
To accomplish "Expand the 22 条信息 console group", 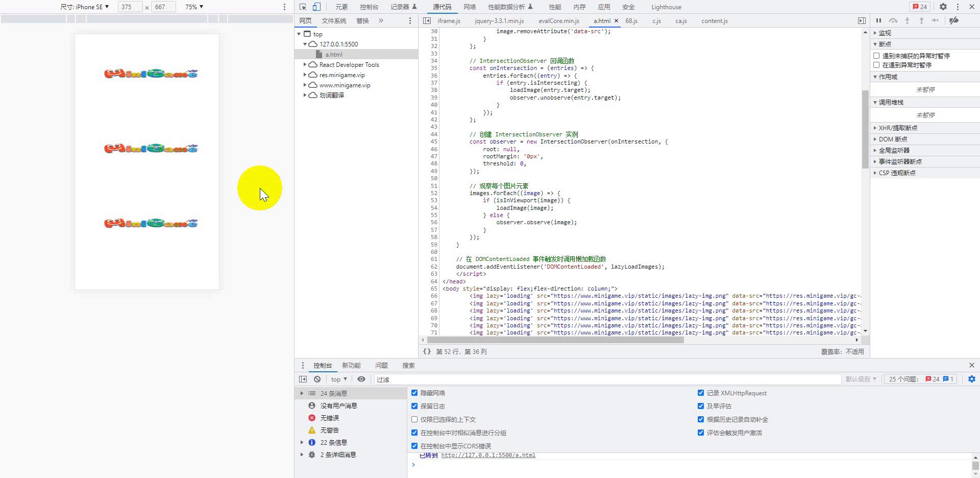I will pos(302,442).
